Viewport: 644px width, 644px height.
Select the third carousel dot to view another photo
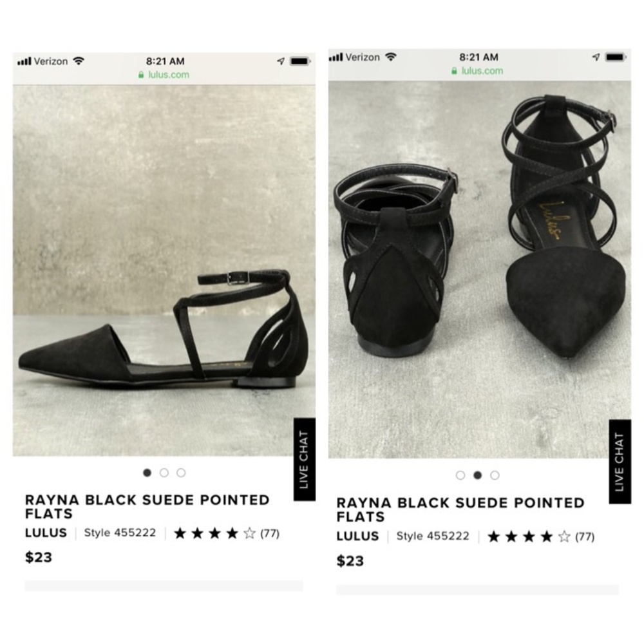pyautogui.click(x=181, y=472)
